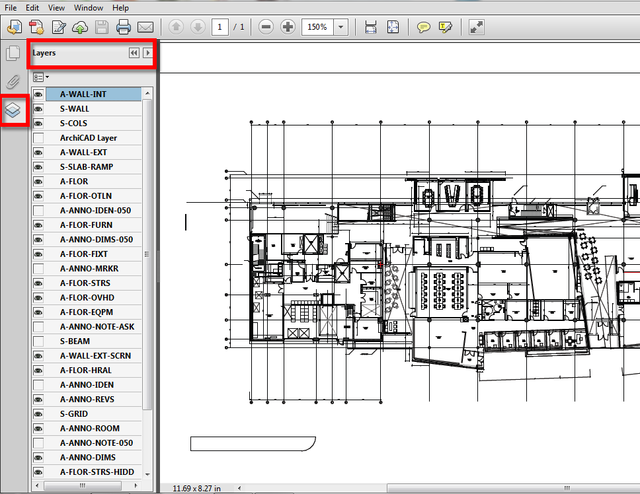Zoom in with the plus button
This screenshot has width=640, height=494.
coord(288,26)
